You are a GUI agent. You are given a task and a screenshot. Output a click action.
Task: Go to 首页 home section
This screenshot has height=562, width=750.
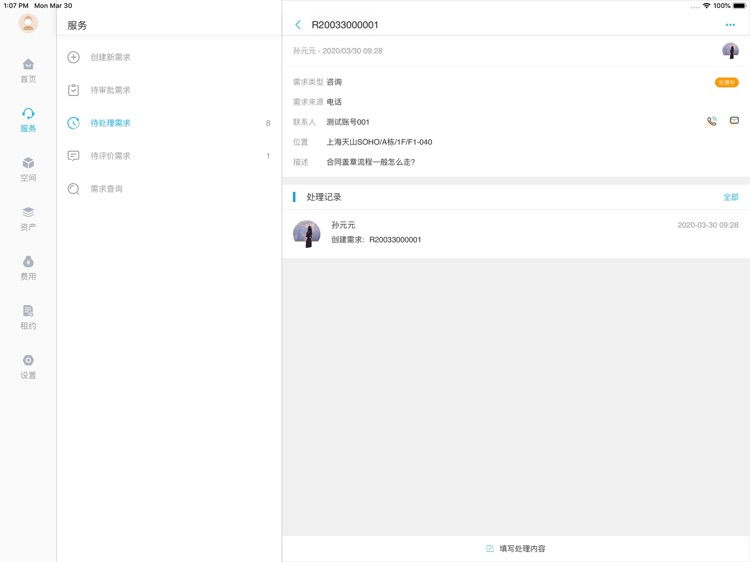pyautogui.click(x=28, y=70)
